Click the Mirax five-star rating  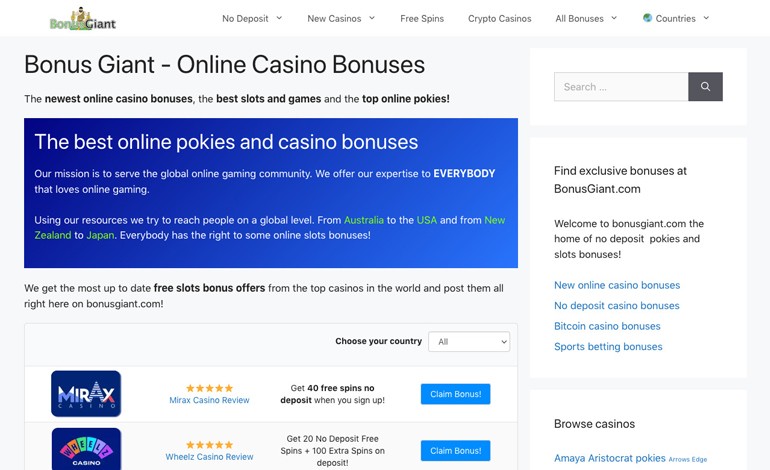[209, 388]
